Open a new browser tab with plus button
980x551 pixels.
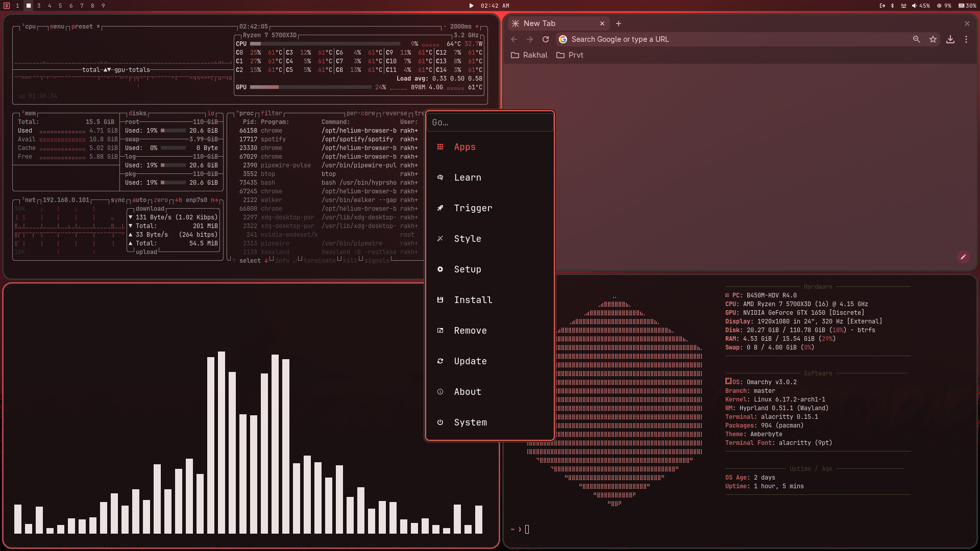click(619, 23)
